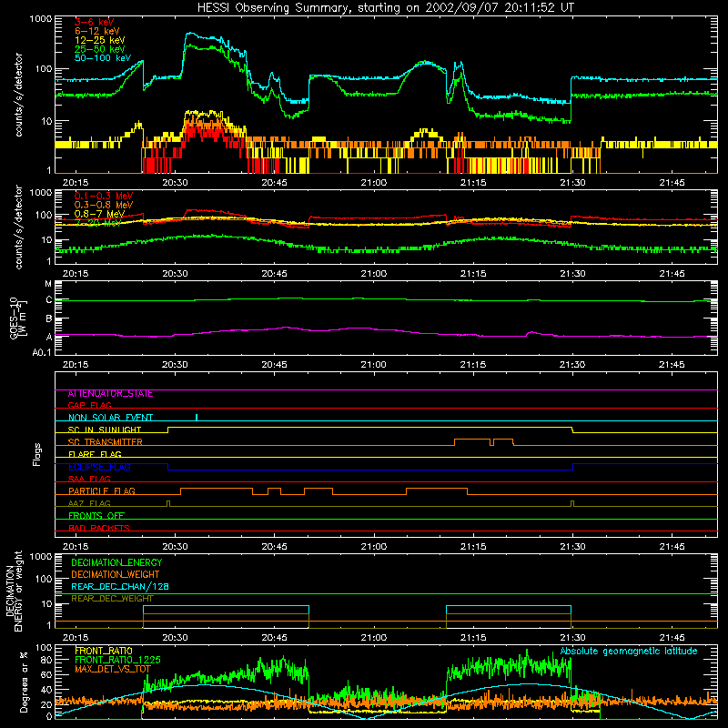Select the DECIMATION_WEIGHT legend label
This screenshot has height=728, width=728.
116,575
